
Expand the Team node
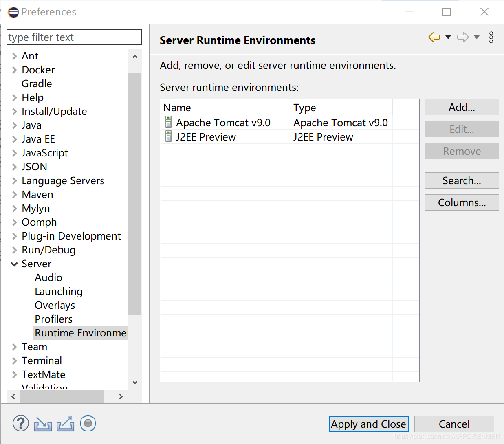pyautogui.click(x=14, y=347)
